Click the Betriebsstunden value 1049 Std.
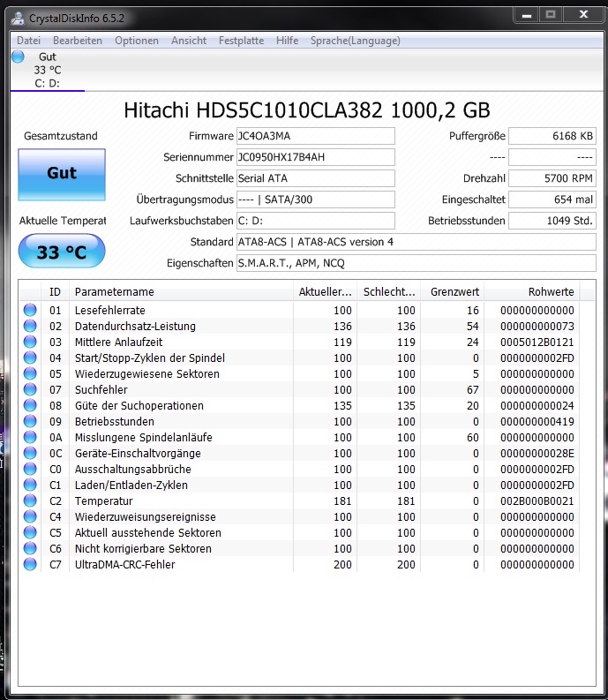The width and height of the screenshot is (608, 700). click(x=552, y=221)
